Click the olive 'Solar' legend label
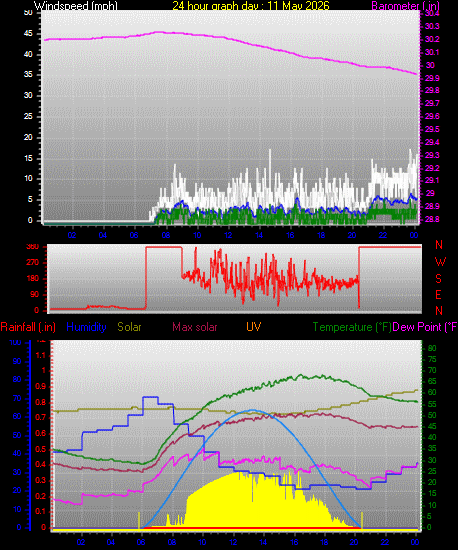This screenshot has width=458, height=550. (x=129, y=327)
